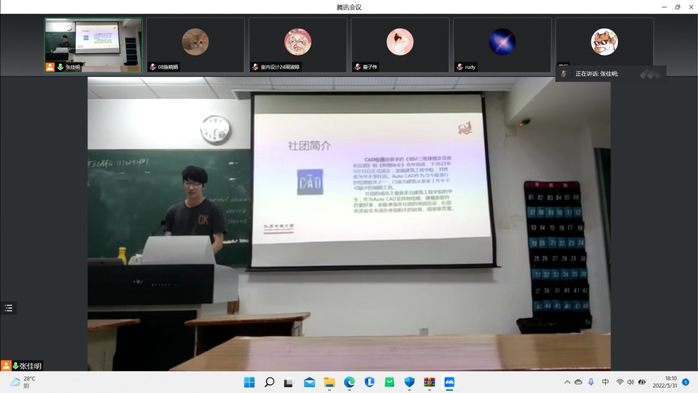The width and height of the screenshot is (698, 393).
Task: Select the cat avatar participant tile
Action: click(195, 45)
